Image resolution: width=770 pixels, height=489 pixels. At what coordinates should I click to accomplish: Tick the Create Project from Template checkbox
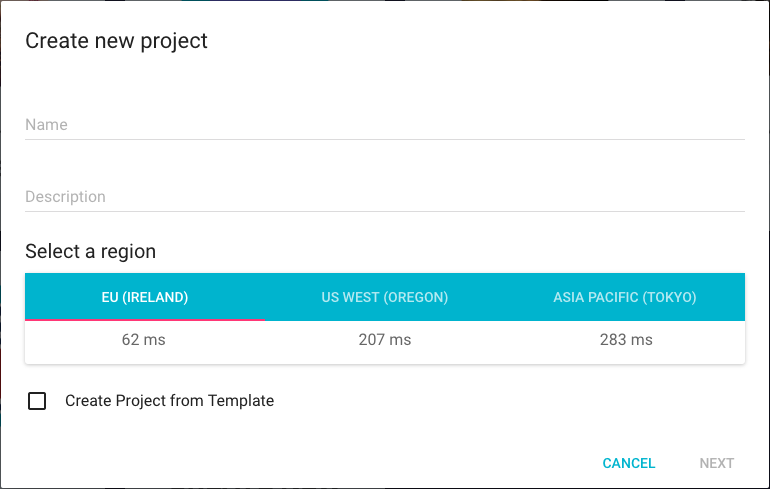pos(37,401)
